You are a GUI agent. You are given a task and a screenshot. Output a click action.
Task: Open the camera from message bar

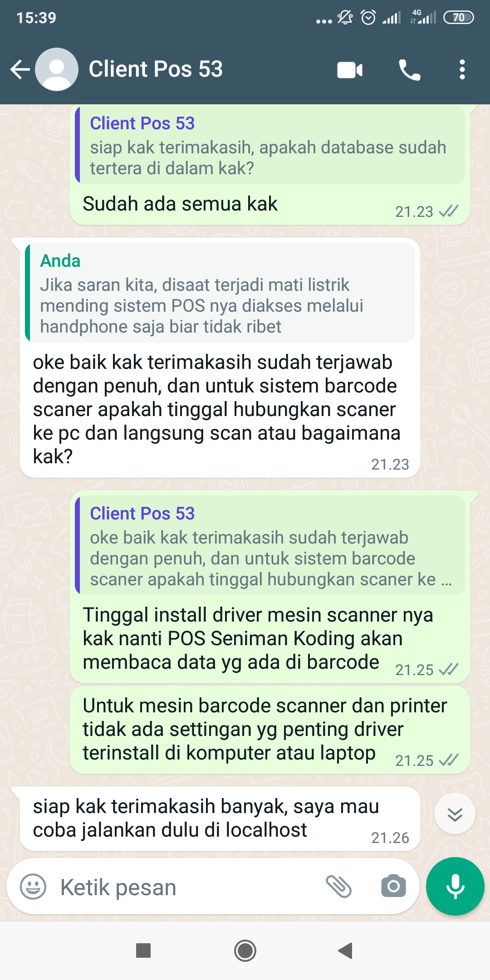coord(393,886)
